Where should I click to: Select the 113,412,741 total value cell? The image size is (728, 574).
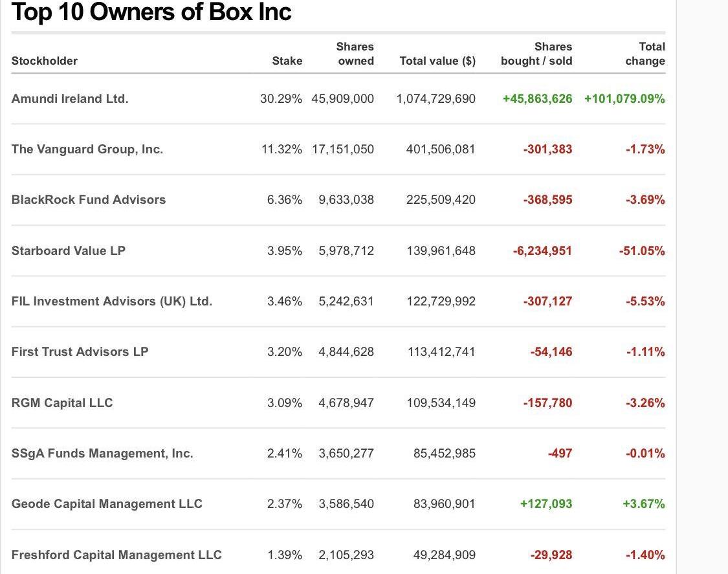[x=441, y=352]
